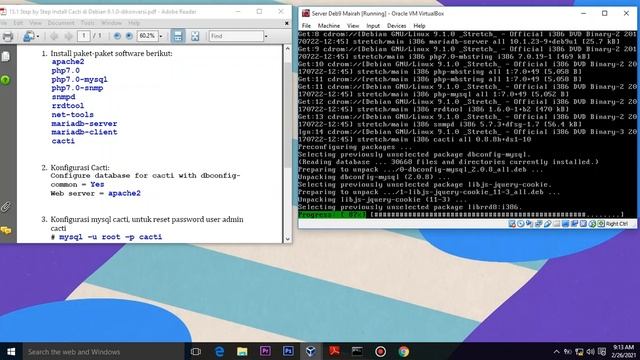The height and width of the screenshot is (360, 640).
Task: Open the zoom percentage dropdown arrow
Action: [x=161, y=36]
